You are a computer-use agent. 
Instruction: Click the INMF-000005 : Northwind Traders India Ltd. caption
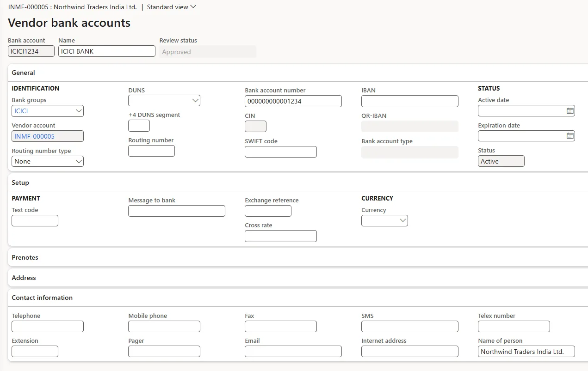coord(73,7)
